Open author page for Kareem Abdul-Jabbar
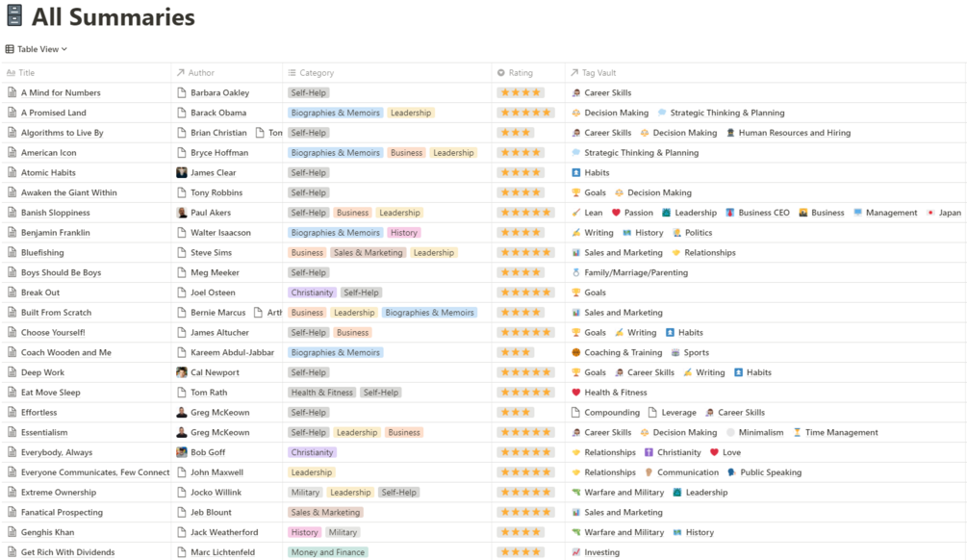Screen dimensions: 967x560 (x=232, y=353)
